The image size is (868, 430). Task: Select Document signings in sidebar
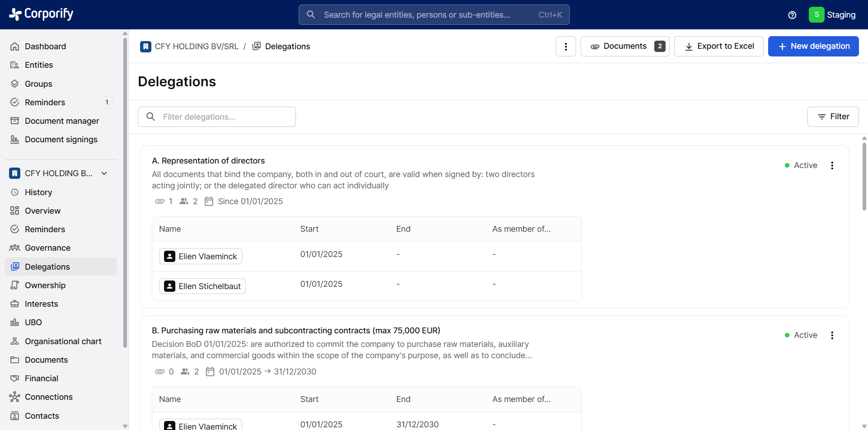coord(61,140)
